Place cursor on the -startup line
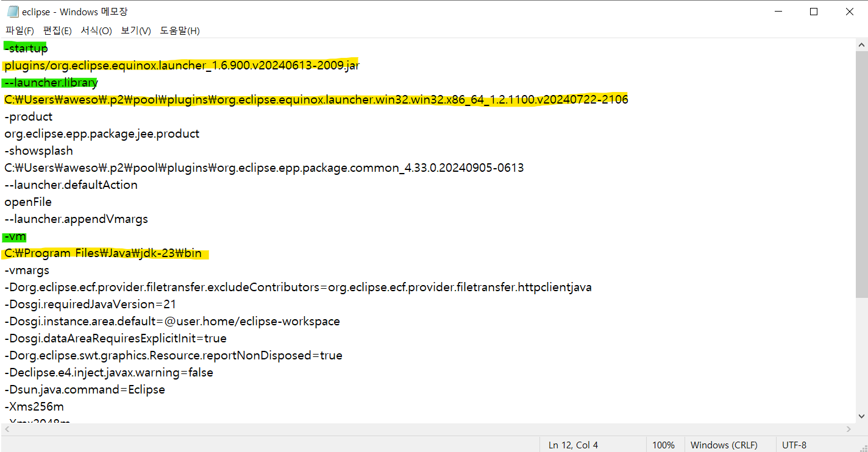 [26, 48]
